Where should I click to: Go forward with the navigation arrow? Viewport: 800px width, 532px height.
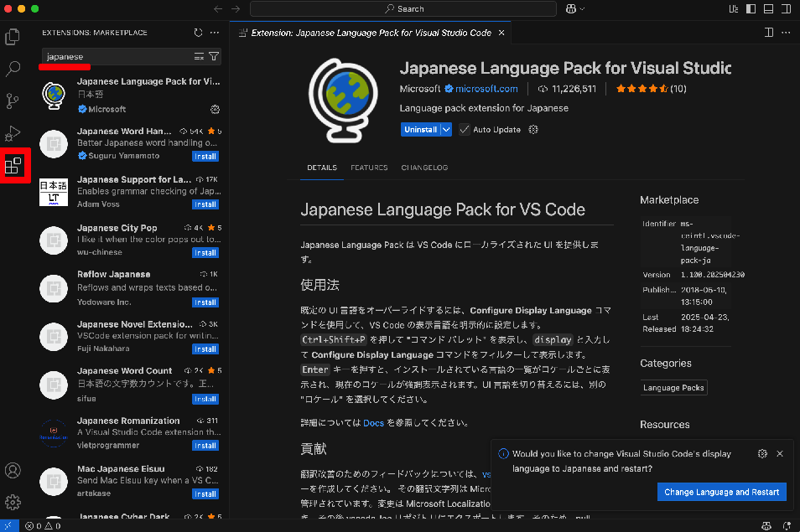tap(235, 8)
